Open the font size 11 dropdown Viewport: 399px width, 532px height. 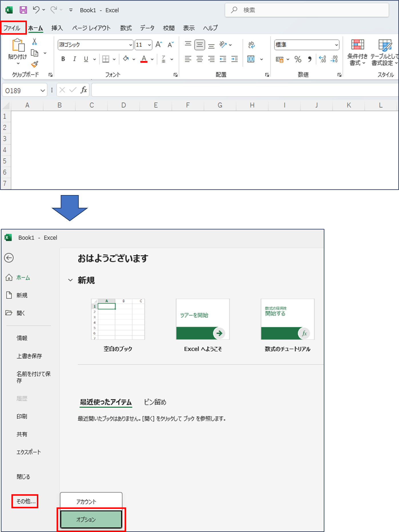pos(149,45)
